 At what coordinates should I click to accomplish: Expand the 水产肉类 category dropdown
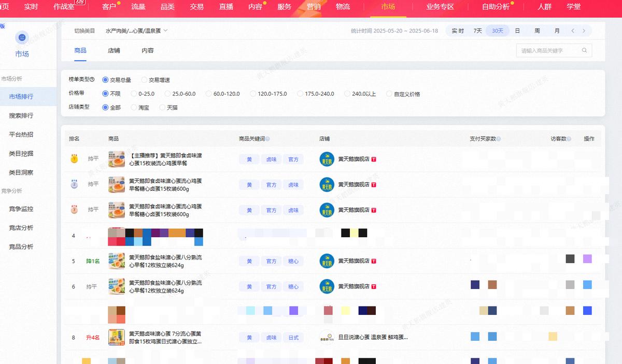pyautogui.click(x=137, y=31)
